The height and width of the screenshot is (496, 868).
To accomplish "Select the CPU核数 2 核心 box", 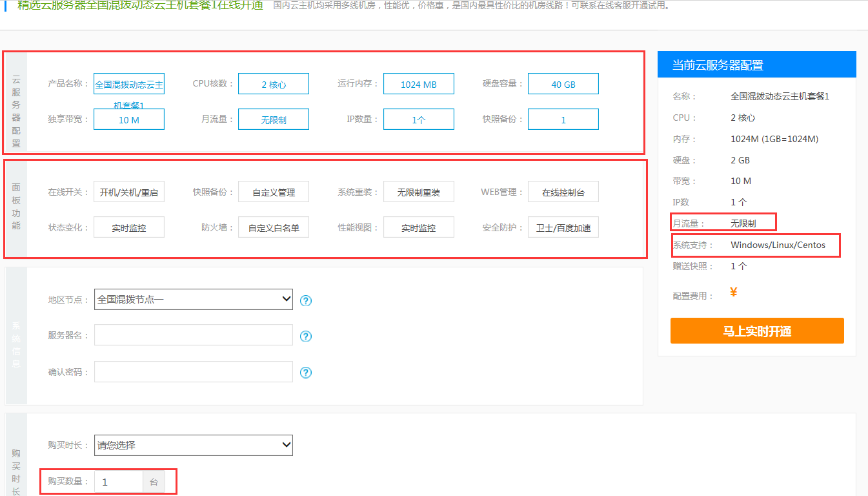I will click(274, 84).
